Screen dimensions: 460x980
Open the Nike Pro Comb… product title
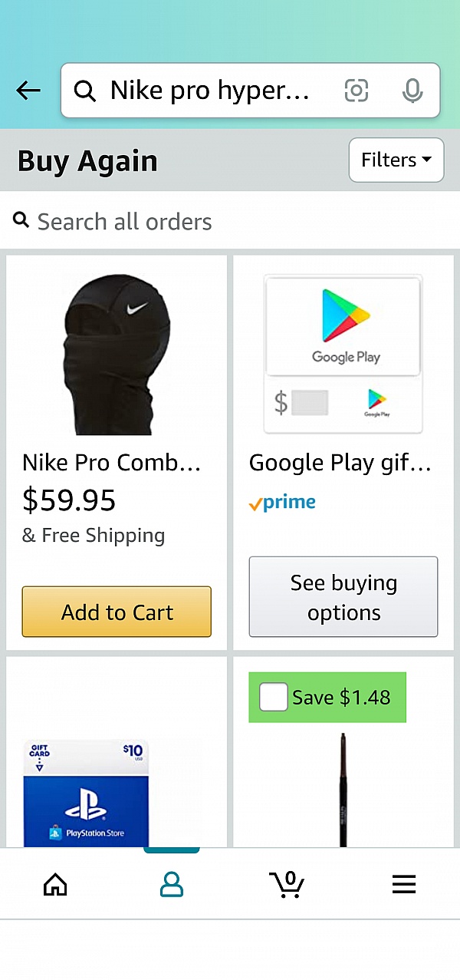click(112, 463)
